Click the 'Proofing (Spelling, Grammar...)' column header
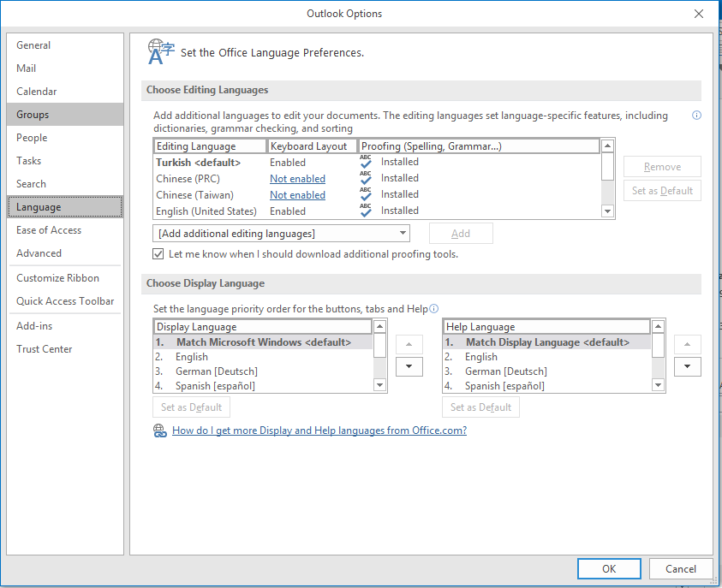 (x=479, y=146)
